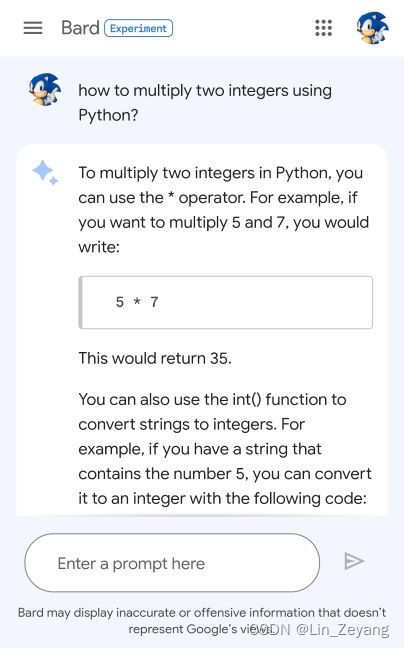Click the word 'write:' above the code box

[x=99, y=247]
